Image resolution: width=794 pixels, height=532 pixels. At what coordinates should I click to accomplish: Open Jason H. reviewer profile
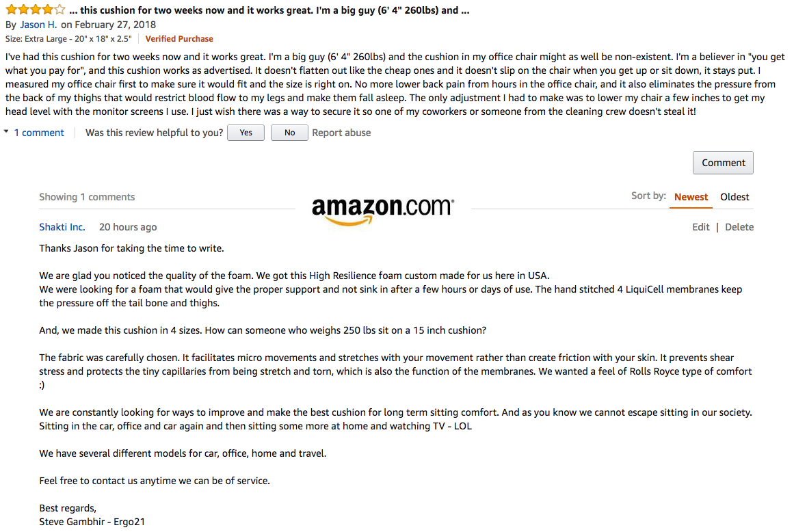tap(38, 25)
